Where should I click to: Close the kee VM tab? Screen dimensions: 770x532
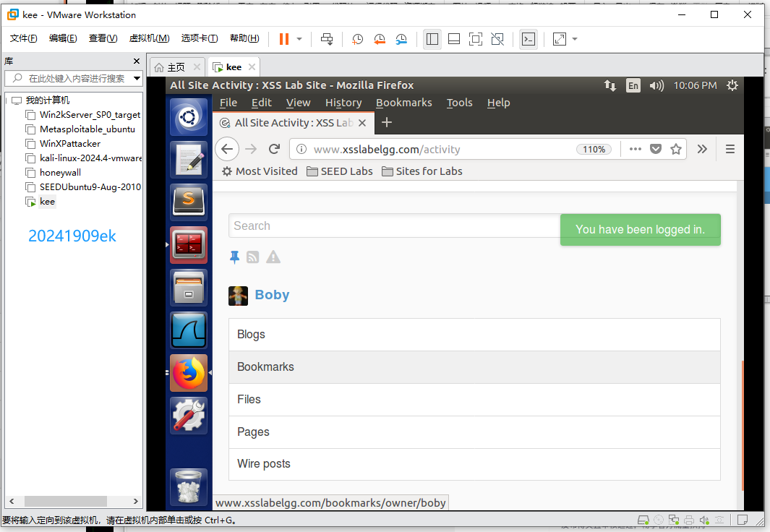[252, 66]
